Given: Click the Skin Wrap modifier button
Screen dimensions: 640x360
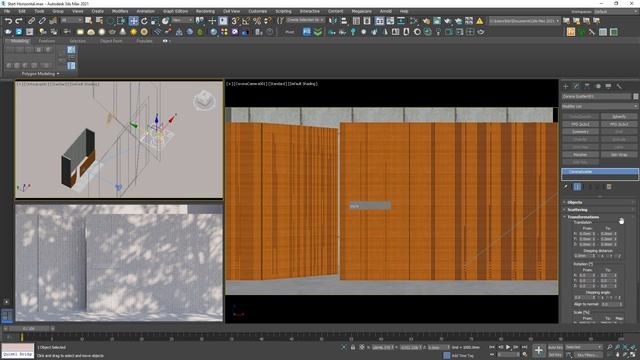Looking at the screenshot, I should pyautogui.click(x=619, y=155).
